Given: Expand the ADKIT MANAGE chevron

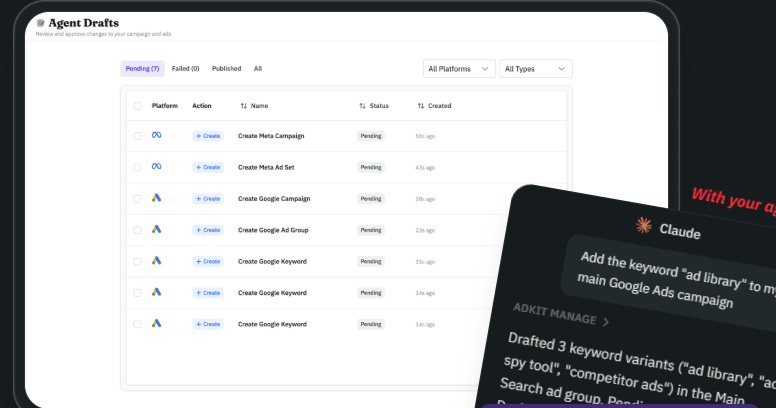Looking at the screenshot, I should 606,322.
